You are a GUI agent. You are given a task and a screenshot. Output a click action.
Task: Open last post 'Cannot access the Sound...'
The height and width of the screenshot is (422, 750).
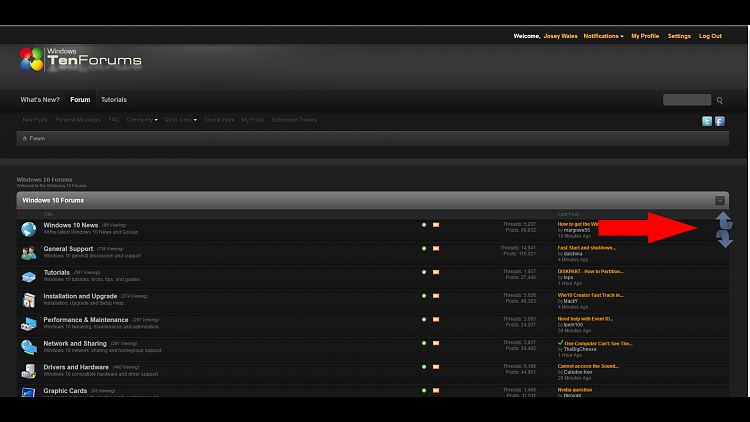pyautogui.click(x=588, y=366)
